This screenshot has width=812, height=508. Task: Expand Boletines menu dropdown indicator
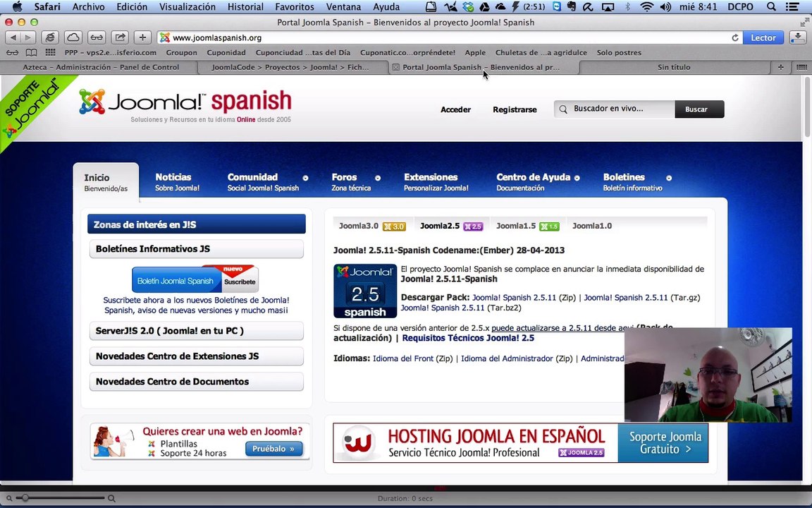click(669, 178)
